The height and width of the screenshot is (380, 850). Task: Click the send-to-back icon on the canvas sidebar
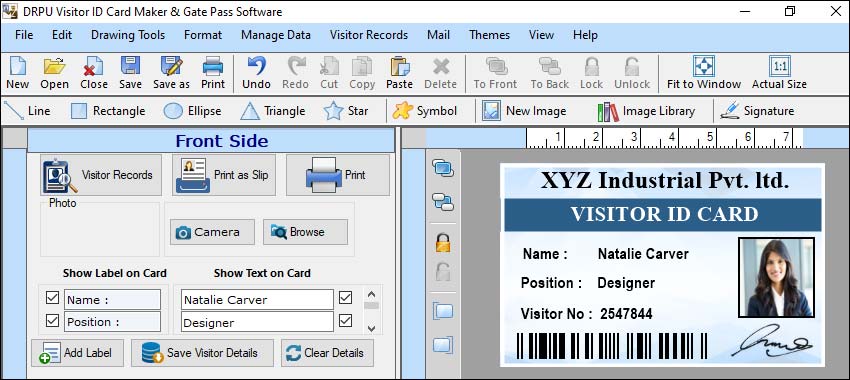tap(443, 202)
